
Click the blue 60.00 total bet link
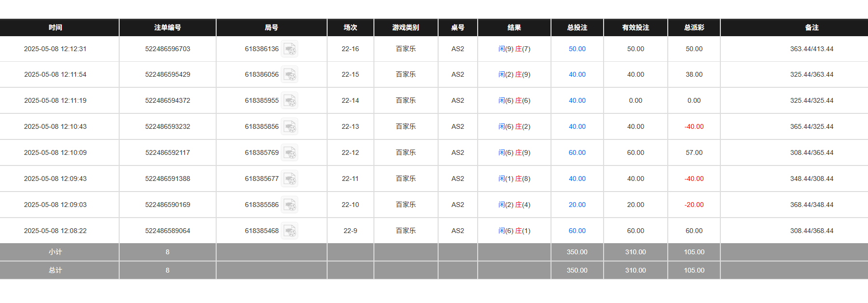pyautogui.click(x=577, y=152)
